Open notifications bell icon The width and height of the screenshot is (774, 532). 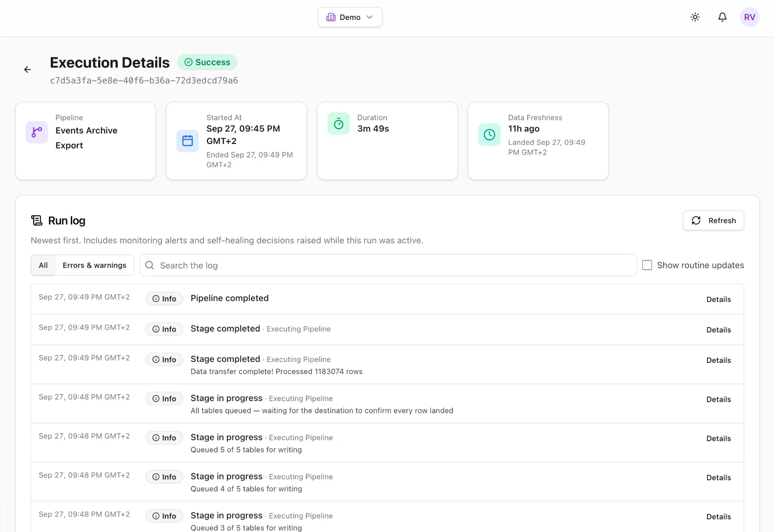(722, 17)
